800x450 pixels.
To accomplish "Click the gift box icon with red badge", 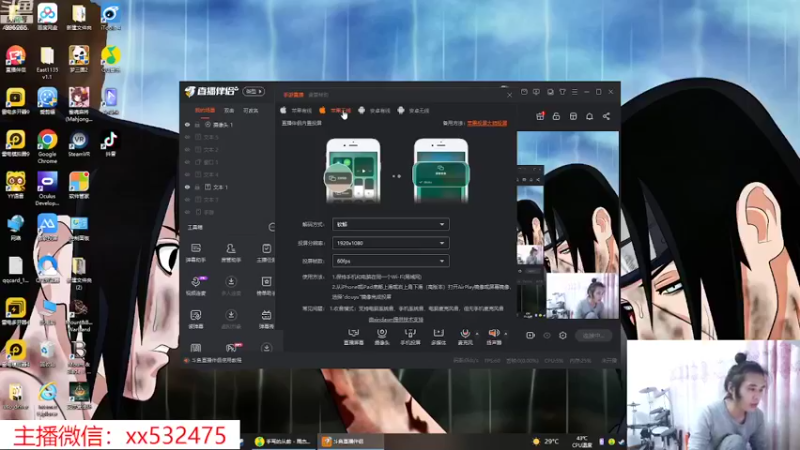I will coord(540,116).
